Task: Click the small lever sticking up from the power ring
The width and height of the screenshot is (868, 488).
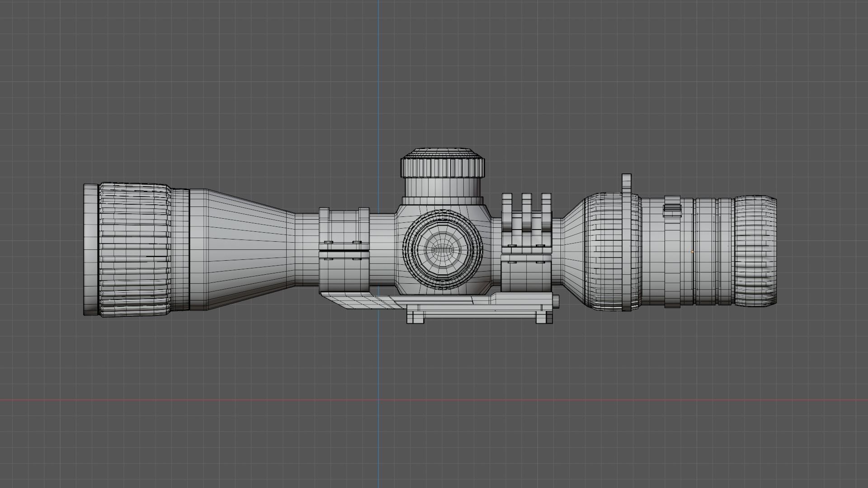Action: [x=626, y=181]
